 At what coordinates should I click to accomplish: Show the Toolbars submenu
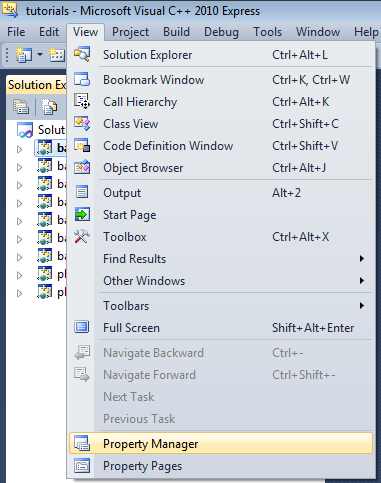click(x=220, y=306)
